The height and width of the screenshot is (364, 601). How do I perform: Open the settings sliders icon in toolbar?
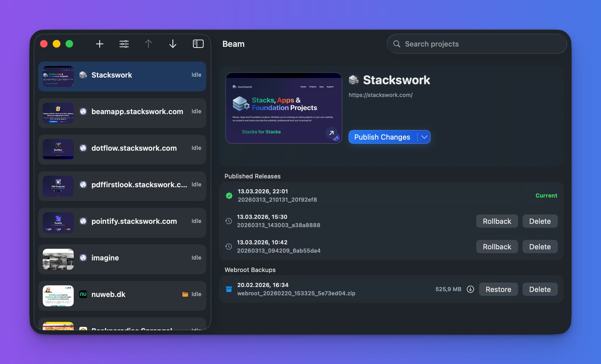(x=124, y=44)
